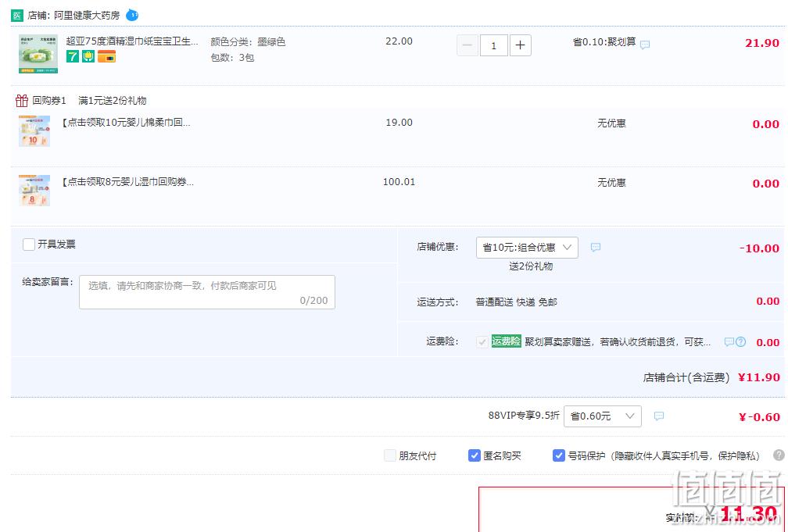Click the orange credit card badge
Viewport: 788px width, 532px height.
pos(106,56)
